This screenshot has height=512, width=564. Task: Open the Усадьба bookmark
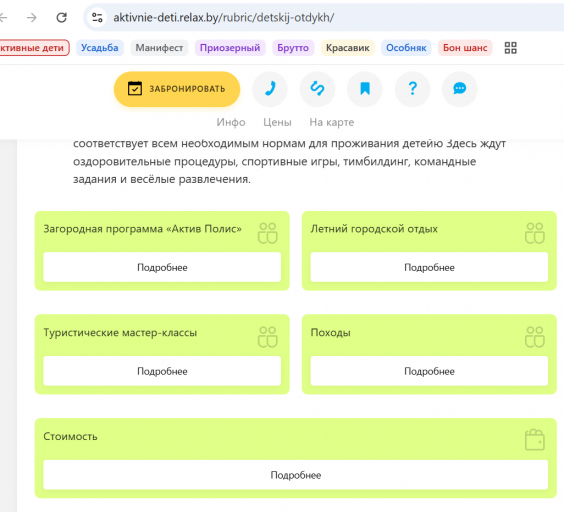coord(100,48)
